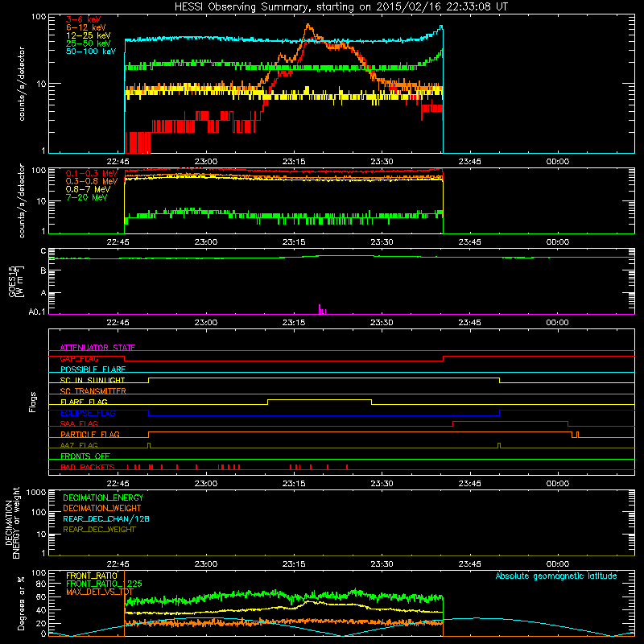Select the POSSIBLE_FLARE label

coord(93,369)
